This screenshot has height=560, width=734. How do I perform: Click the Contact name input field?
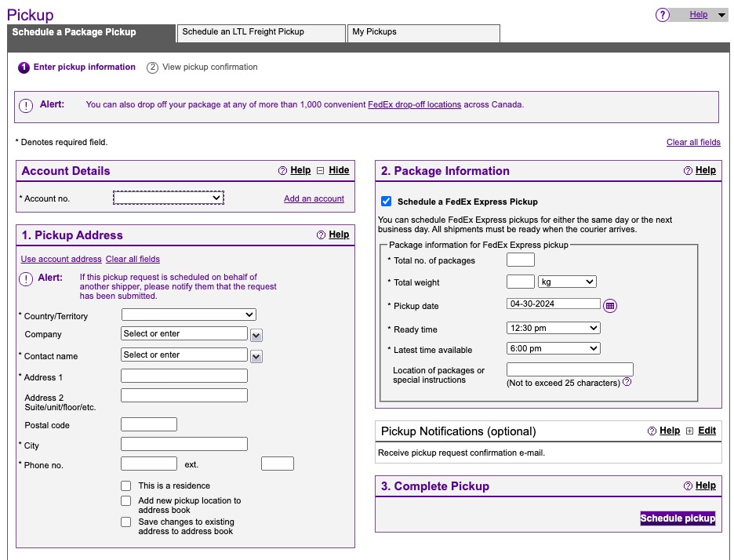click(x=184, y=355)
